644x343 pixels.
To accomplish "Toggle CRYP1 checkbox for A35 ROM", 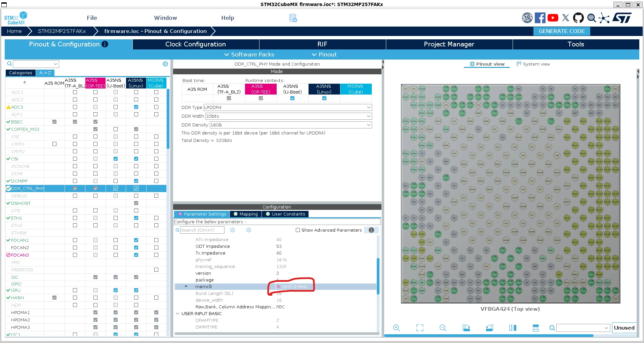I will [54, 144].
